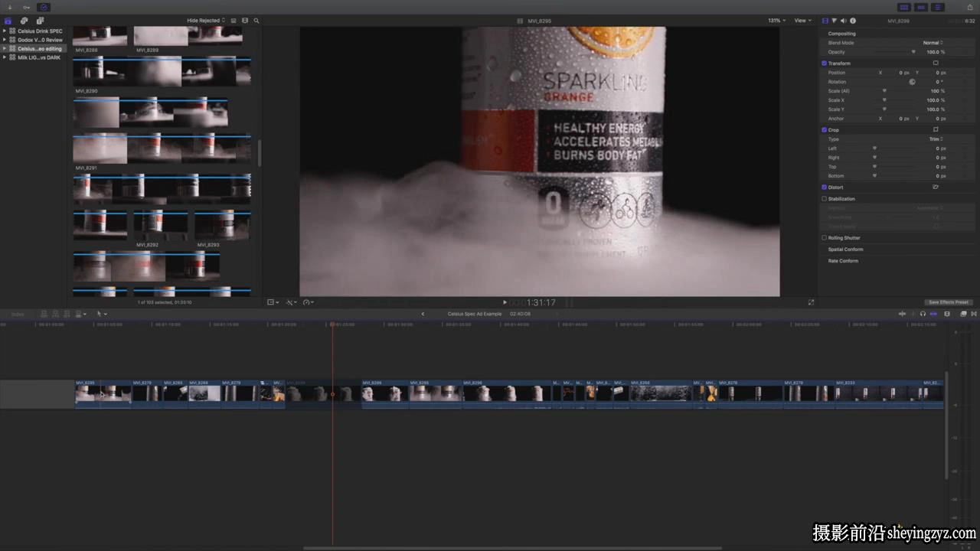Image resolution: width=980 pixels, height=551 pixels.
Task: Open the Retime speed menu
Action: (x=308, y=302)
